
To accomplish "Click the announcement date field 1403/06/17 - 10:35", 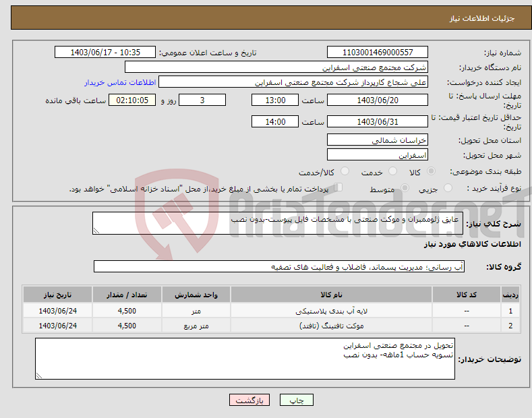I will (105, 53).
